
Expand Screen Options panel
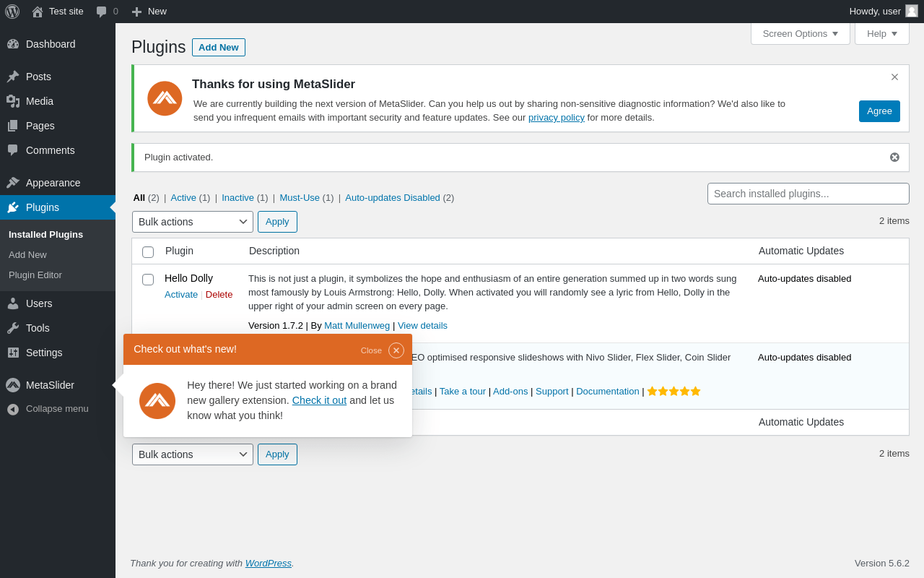801,33
